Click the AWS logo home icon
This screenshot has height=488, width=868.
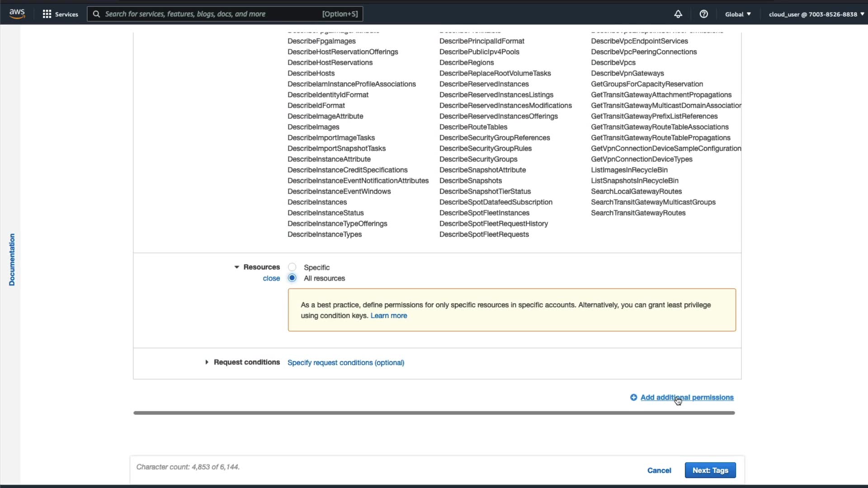[x=17, y=14]
